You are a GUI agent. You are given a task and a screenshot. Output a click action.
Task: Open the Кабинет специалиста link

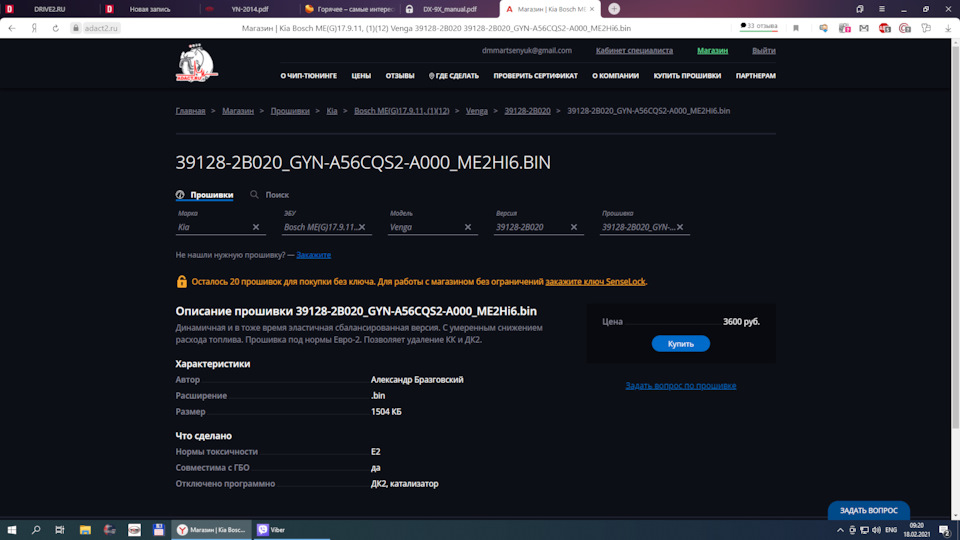click(634, 50)
